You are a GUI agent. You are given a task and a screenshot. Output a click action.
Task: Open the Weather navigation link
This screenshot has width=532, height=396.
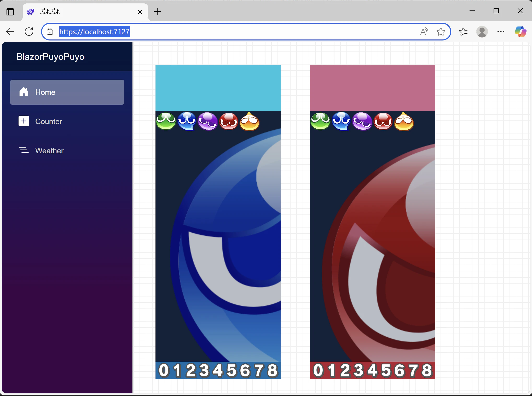(x=49, y=151)
